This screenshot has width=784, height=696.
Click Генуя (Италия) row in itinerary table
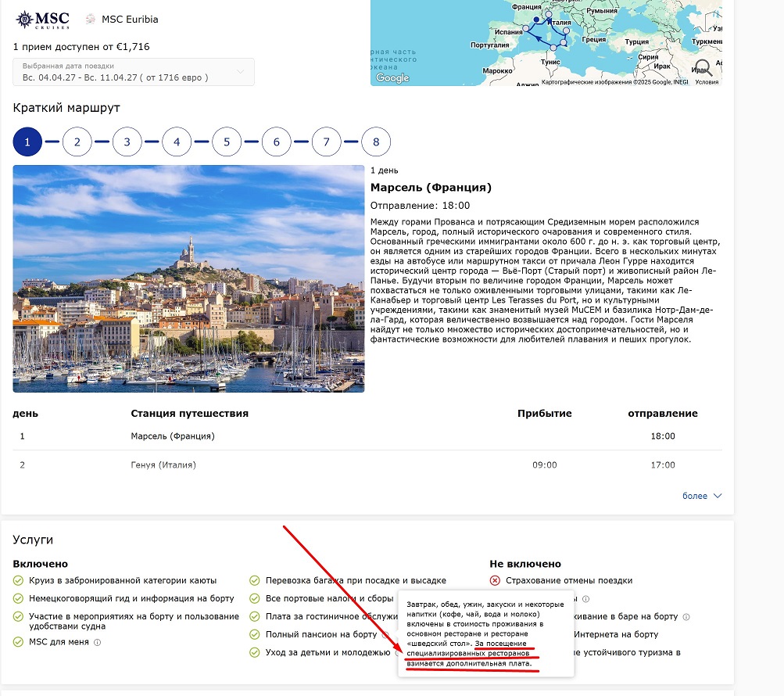point(367,465)
